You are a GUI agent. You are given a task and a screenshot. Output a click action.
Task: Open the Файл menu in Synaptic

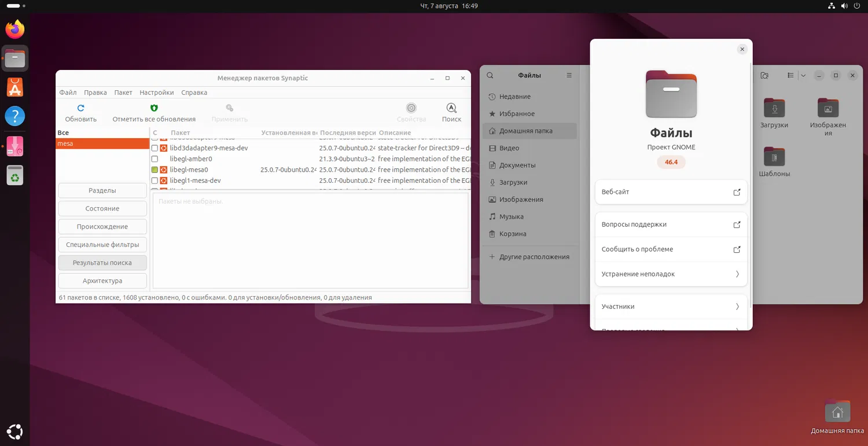tap(68, 93)
